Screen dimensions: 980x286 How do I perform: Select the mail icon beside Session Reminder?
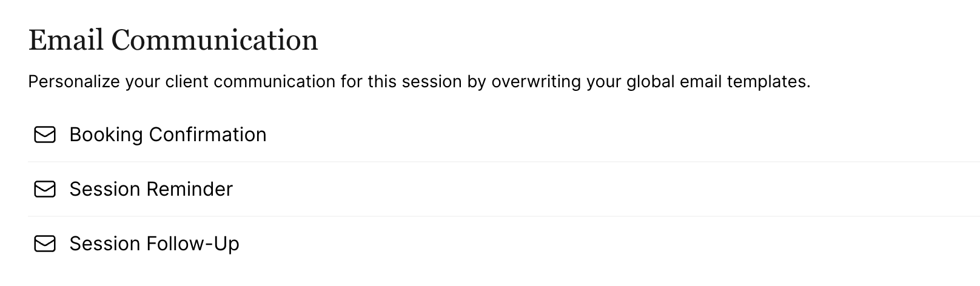click(45, 189)
